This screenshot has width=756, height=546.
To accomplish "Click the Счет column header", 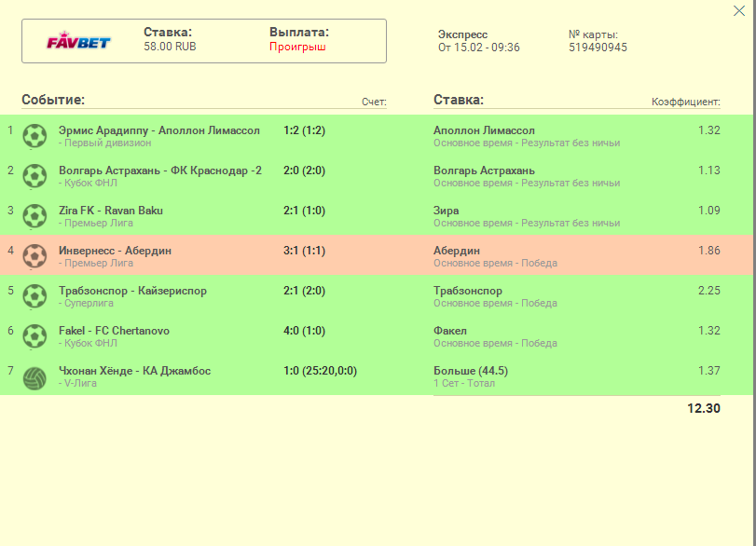I will pyautogui.click(x=374, y=102).
